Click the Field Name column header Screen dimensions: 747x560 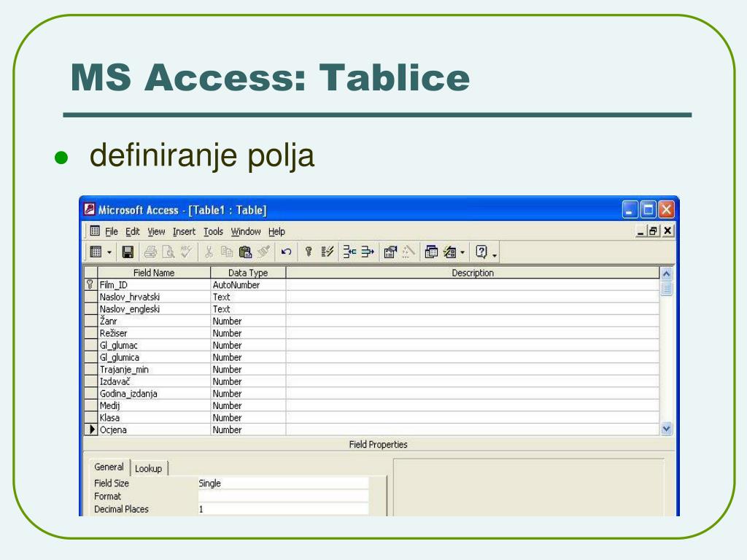pos(154,273)
